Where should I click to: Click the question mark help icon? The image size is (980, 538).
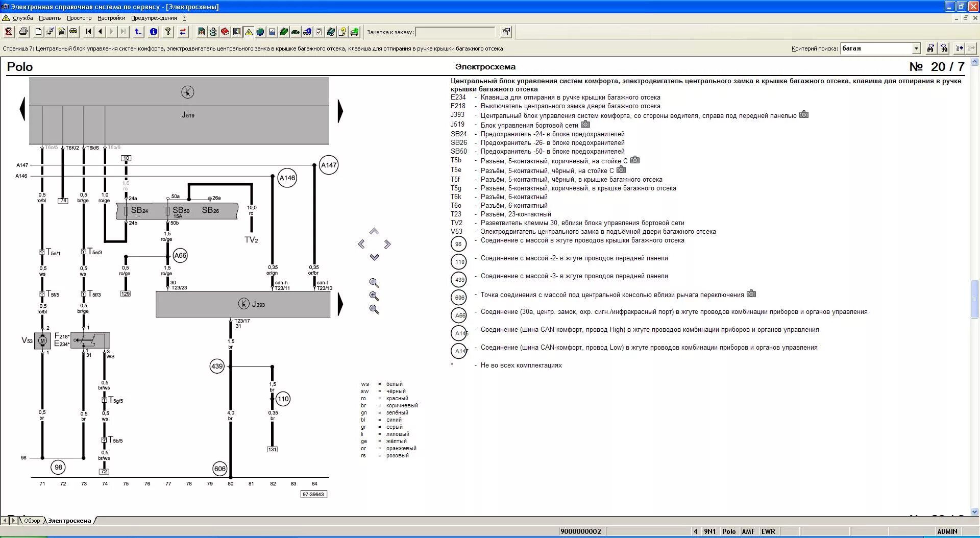(168, 32)
